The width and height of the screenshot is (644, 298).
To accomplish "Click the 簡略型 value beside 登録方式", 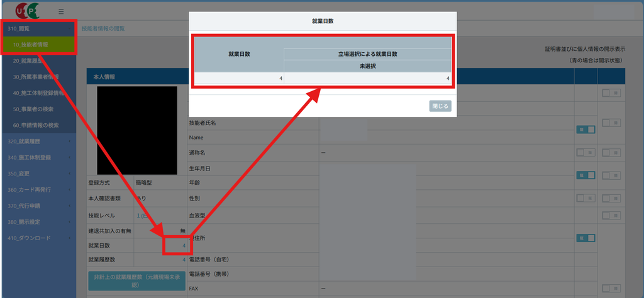I will (x=144, y=182).
